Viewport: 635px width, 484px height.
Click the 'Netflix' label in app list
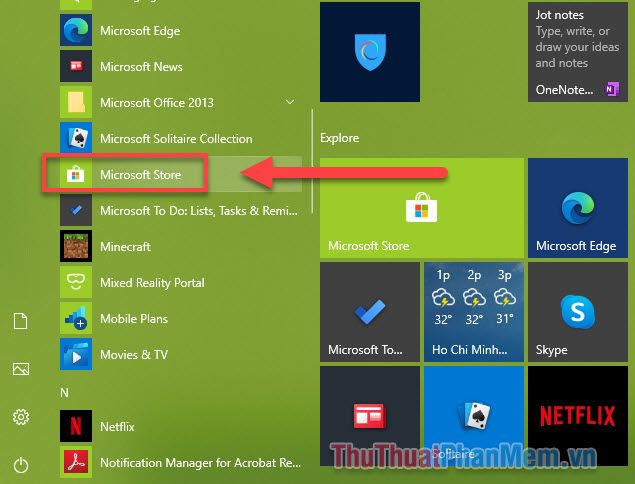117,426
